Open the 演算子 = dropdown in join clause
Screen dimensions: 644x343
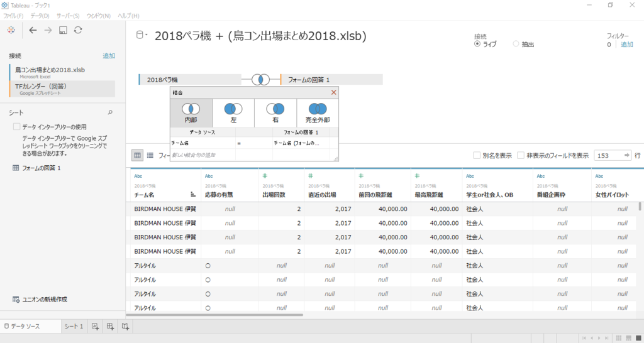[x=254, y=143]
